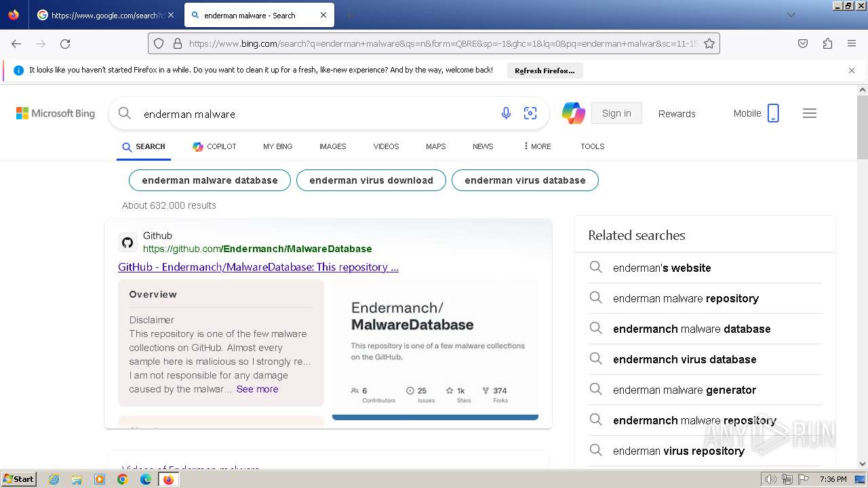The height and width of the screenshot is (488, 868).
Task: Open the Windows Start menu
Action: click(x=19, y=479)
